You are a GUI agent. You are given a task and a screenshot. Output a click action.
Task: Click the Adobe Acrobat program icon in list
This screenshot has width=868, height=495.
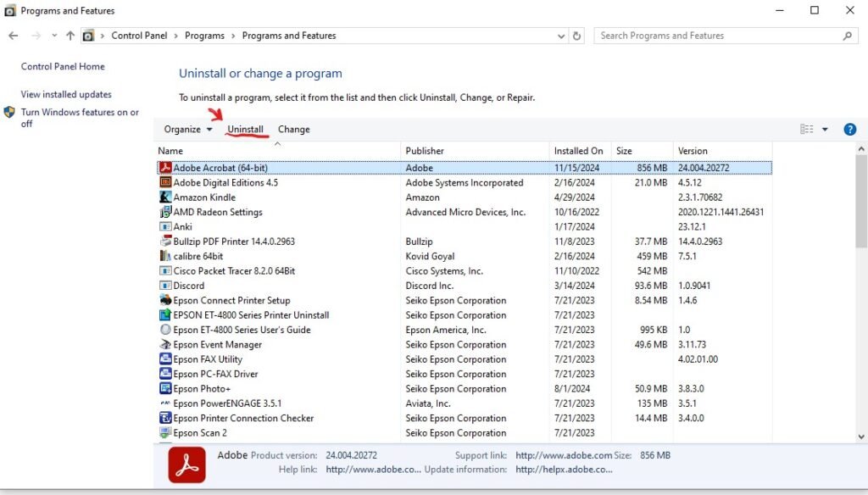pos(166,168)
